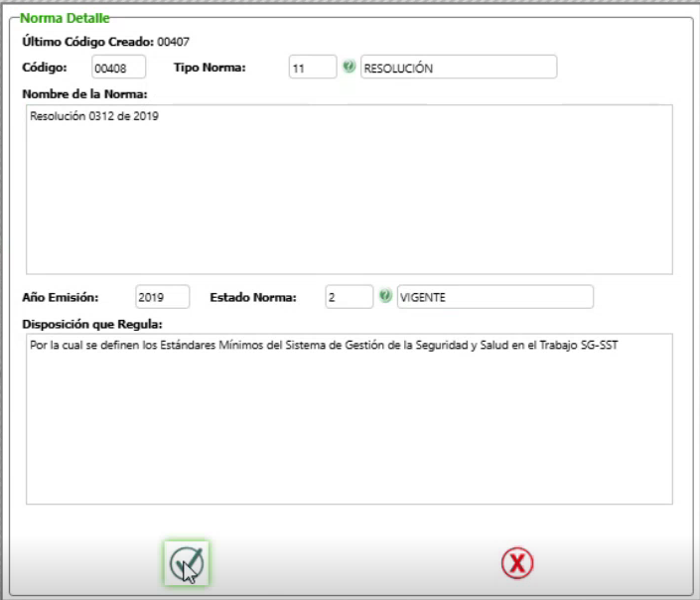The height and width of the screenshot is (600, 700).
Task: Cancel with the red X icon
Action: click(x=517, y=563)
